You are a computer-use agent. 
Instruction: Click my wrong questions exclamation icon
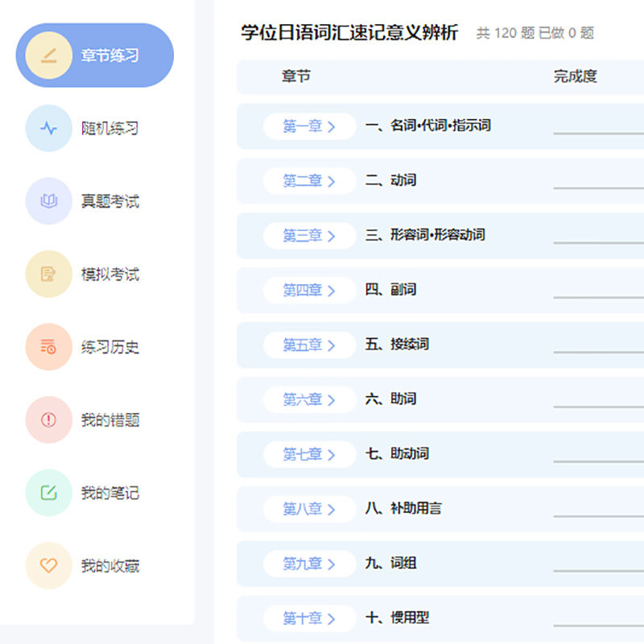point(49,419)
